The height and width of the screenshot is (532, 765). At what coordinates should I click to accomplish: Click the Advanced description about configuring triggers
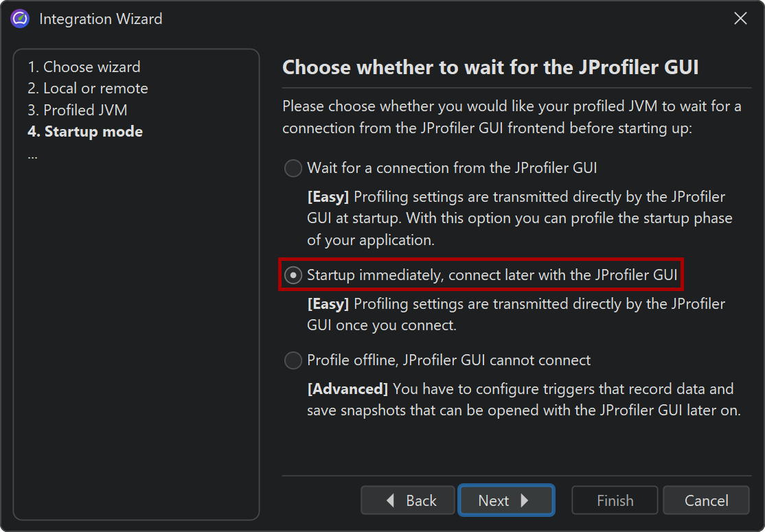click(x=523, y=400)
